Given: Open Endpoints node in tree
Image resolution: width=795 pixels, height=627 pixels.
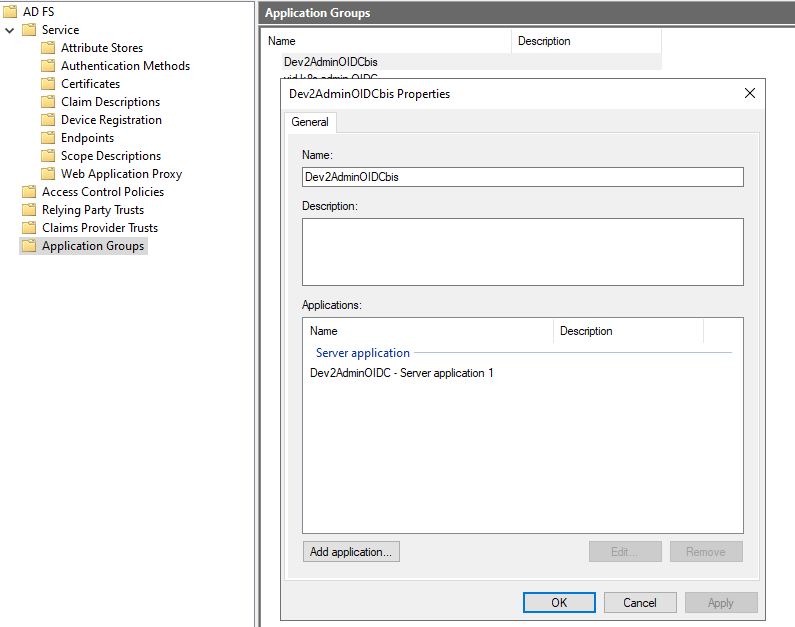Looking at the screenshot, I should [87, 137].
